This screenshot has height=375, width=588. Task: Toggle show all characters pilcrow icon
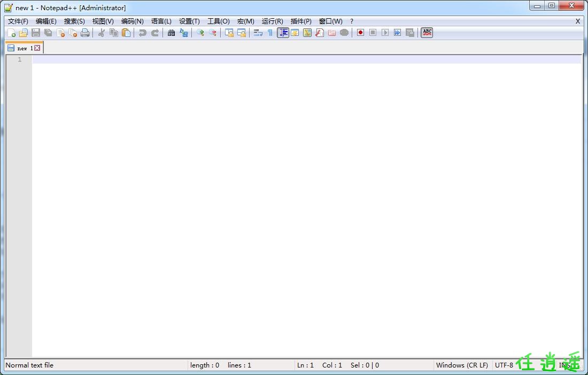(x=270, y=33)
